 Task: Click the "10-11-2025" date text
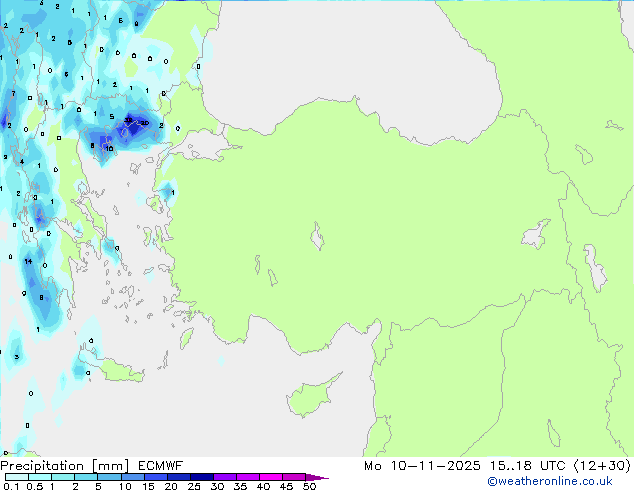435,466
